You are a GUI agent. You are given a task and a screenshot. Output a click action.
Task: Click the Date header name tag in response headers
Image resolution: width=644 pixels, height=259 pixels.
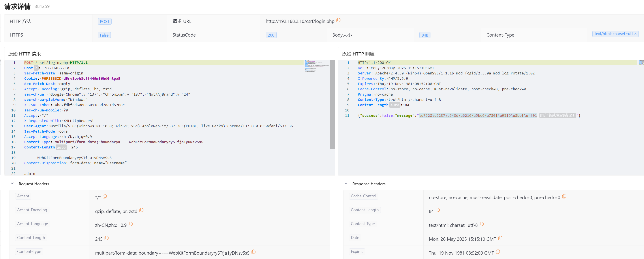tap(355, 238)
